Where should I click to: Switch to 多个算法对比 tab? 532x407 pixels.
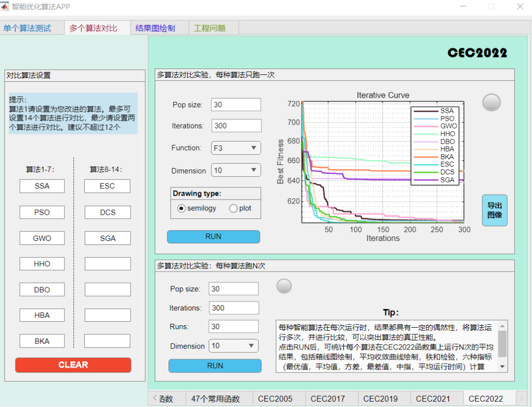tap(93, 28)
